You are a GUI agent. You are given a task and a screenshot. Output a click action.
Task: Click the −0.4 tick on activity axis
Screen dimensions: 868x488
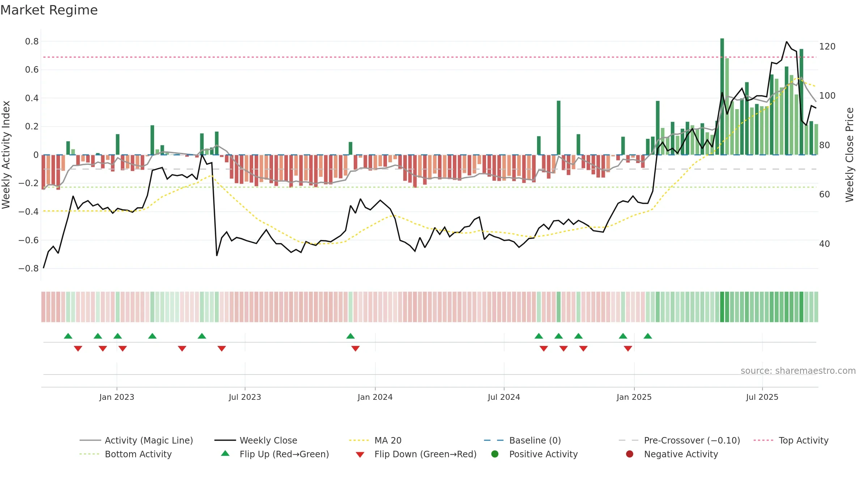pyautogui.click(x=29, y=211)
